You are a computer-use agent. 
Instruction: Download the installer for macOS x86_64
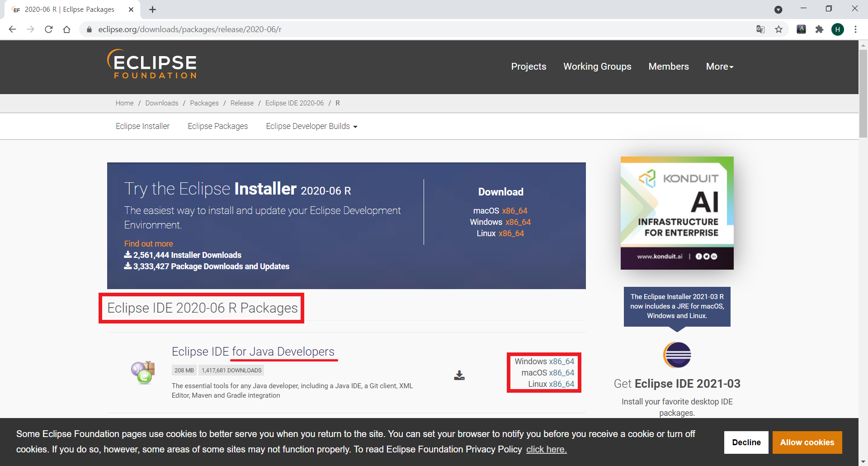click(514, 211)
